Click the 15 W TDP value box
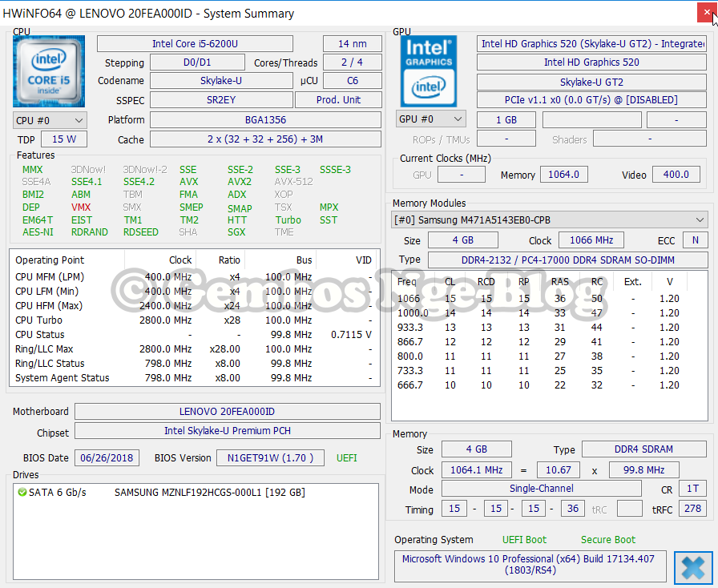Image resolution: width=718 pixels, height=588 pixels. 64,138
